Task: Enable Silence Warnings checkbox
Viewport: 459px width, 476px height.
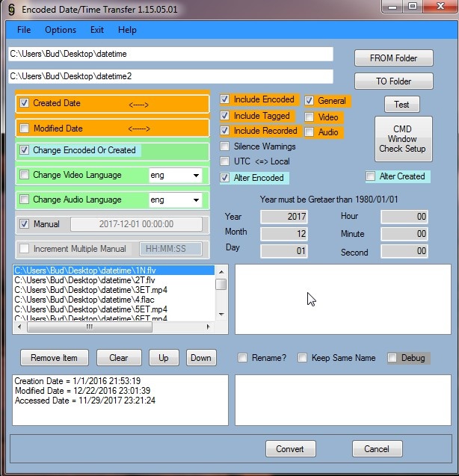Action: [x=225, y=146]
